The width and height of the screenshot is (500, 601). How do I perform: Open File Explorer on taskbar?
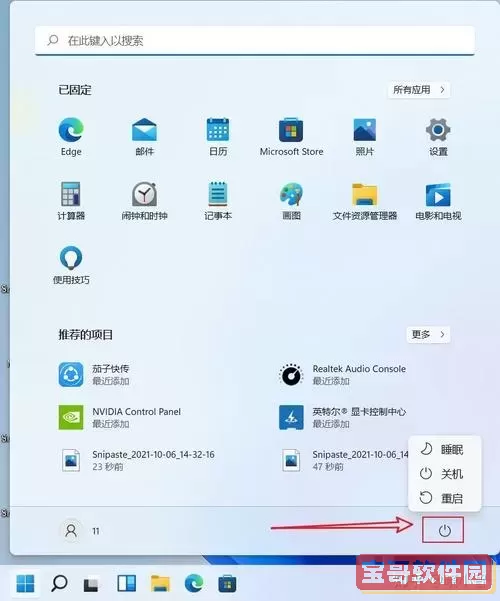coord(160,584)
